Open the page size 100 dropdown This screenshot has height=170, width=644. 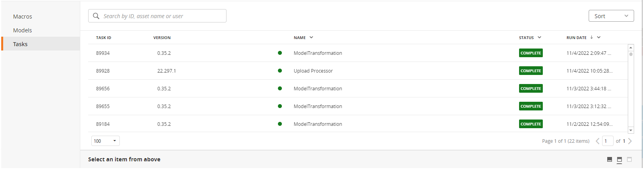(106, 141)
